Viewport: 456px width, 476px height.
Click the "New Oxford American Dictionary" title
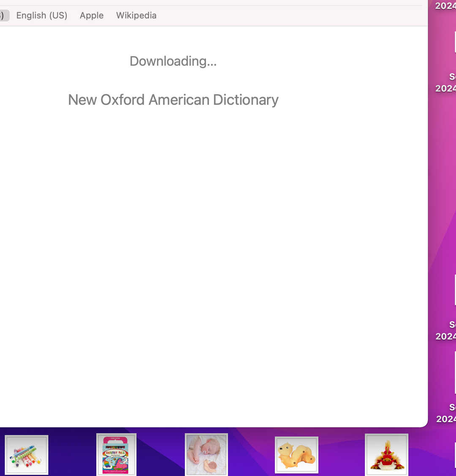pos(173,100)
